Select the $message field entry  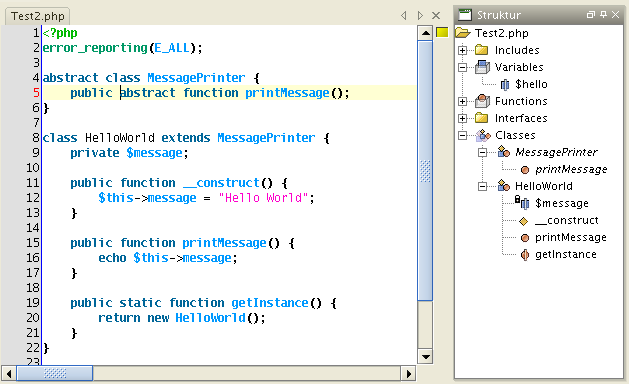point(562,203)
